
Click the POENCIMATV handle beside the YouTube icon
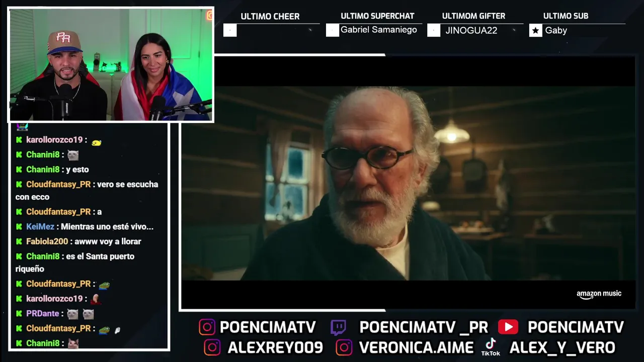(x=576, y=328)
